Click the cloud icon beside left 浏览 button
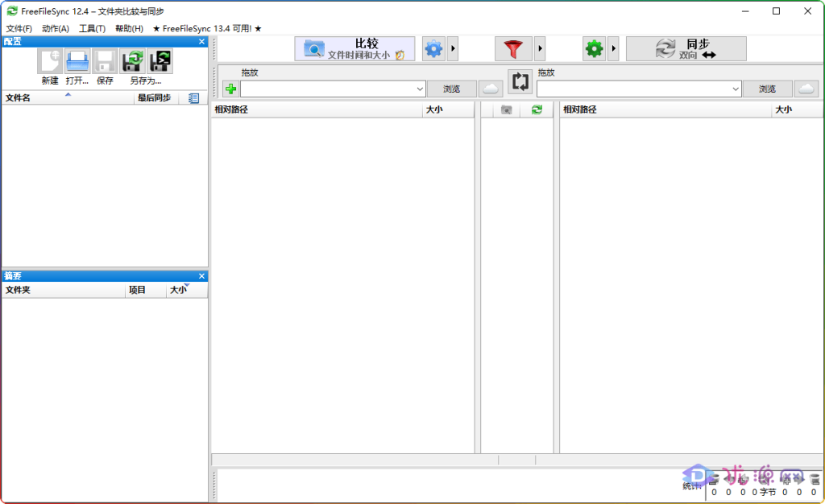 (491, 89)
